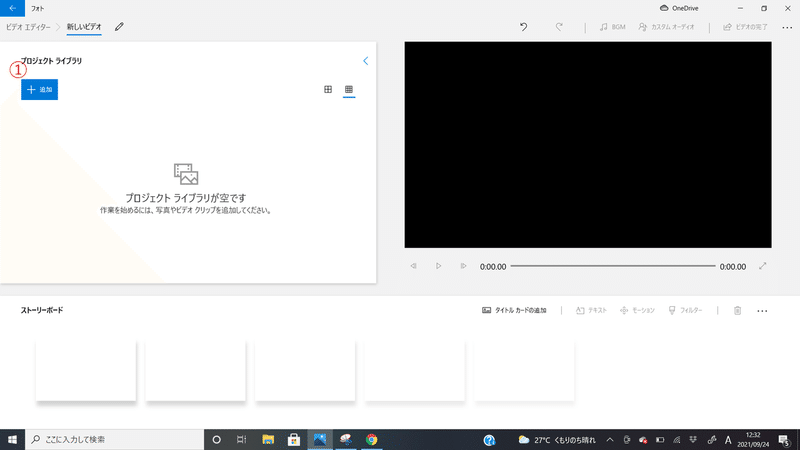Click the video seek bar
The width and height of the screenshot is (800, 450).
[x=613, y=266]
